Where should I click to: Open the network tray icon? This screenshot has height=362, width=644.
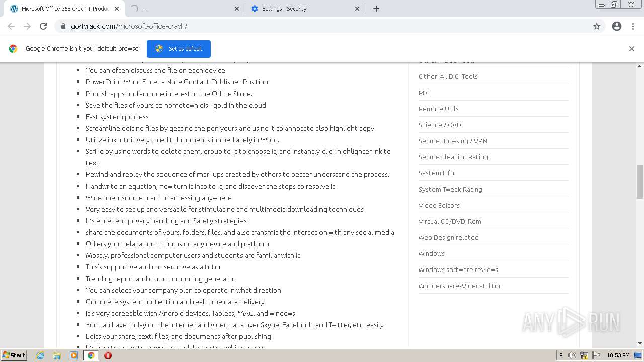coord(584,355)
